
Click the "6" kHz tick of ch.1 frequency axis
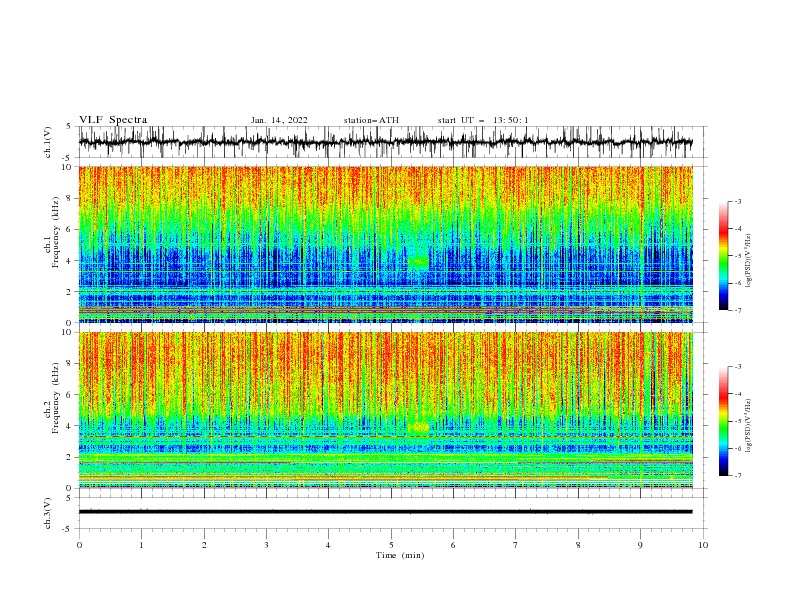[x=69, y=229]
